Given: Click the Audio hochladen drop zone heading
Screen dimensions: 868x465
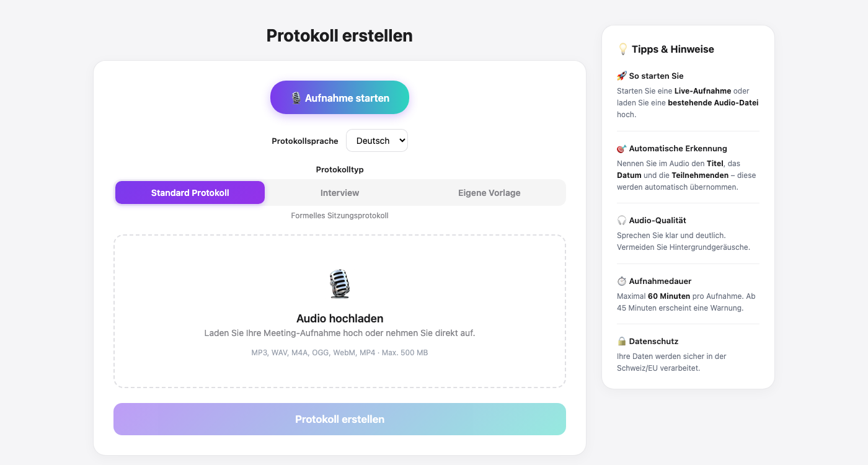Looking at the screenshot, I should pyautogui.click(x=340, y=319).
